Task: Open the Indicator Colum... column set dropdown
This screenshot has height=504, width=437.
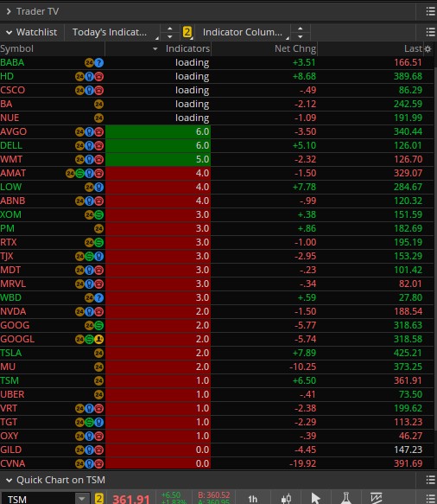Action: pos(243,32)
